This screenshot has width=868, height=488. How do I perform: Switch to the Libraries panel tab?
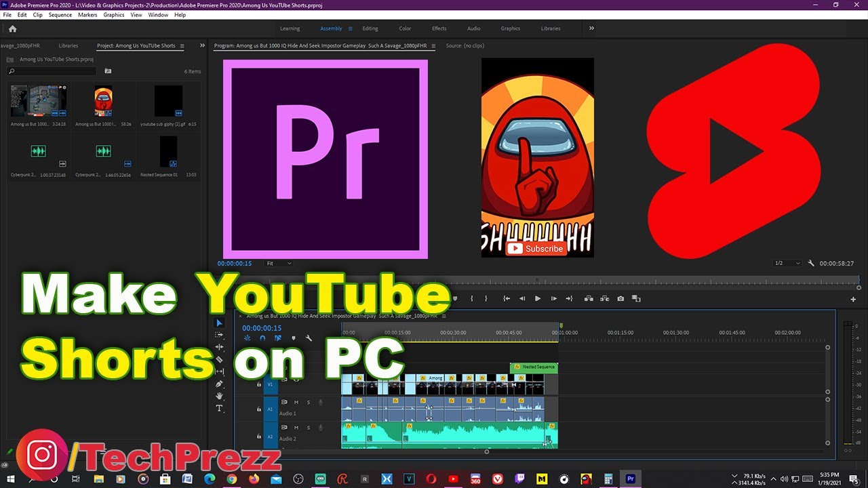click(x=68, y=46)
